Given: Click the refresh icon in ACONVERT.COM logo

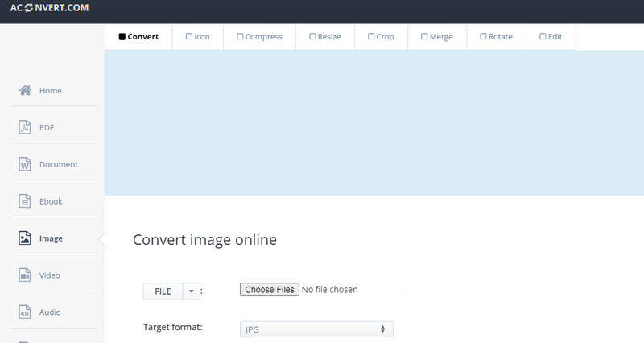Looking at the screenshot, I should coord(29,9).
